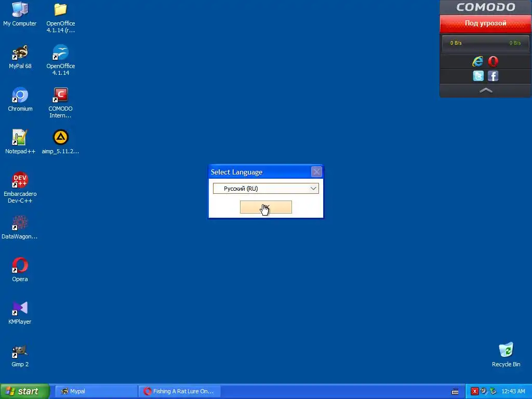
Task: Click the 0 B/s network traffic bar
Action: click(x=486, y=43)
